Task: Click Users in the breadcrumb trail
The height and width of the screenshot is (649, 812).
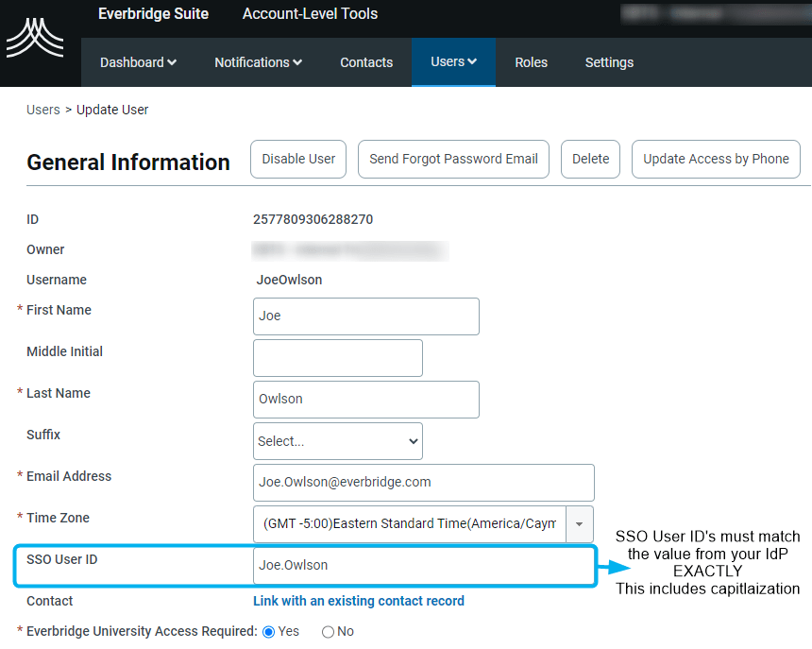Action: [x=42, y=110]
